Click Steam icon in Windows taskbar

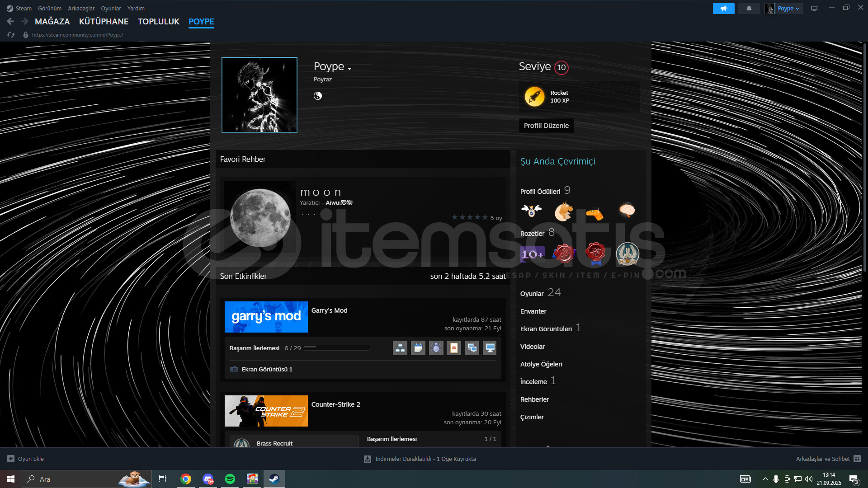click(274, 479)
